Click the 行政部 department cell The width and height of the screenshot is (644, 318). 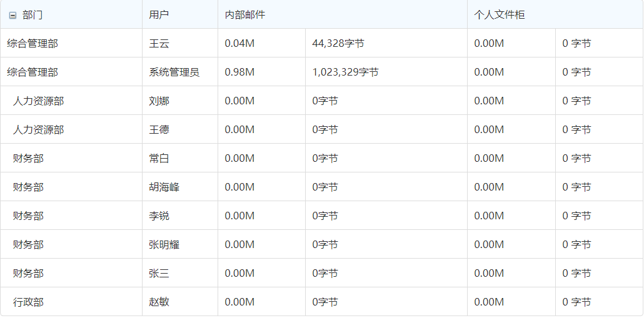tap(29, 302)
